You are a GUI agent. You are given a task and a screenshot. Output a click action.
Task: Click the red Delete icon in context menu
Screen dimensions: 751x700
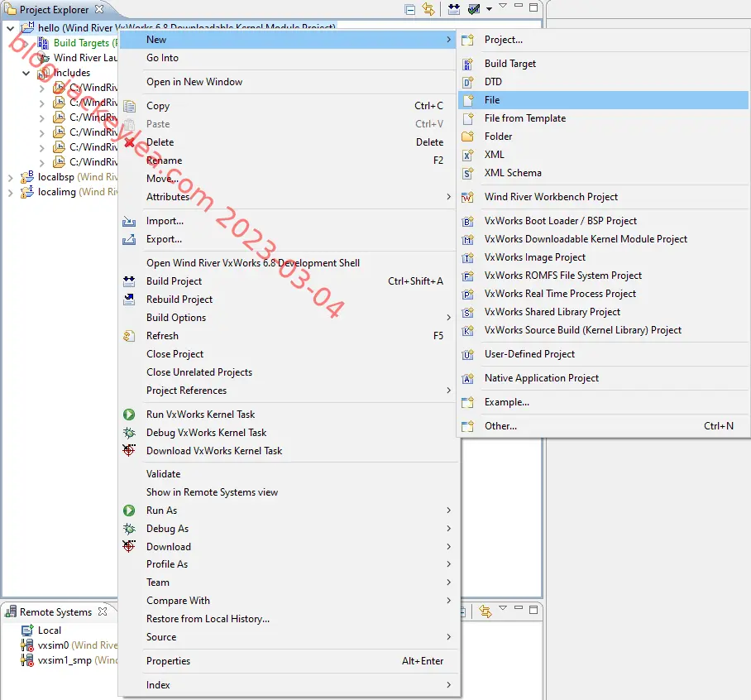[x=130, y=142]
